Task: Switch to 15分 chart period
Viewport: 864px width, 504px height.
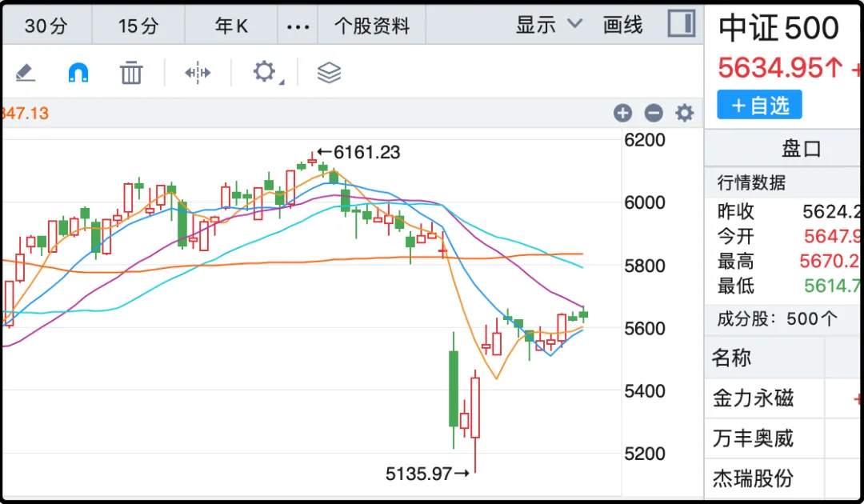Action: [x=138, y=26]
